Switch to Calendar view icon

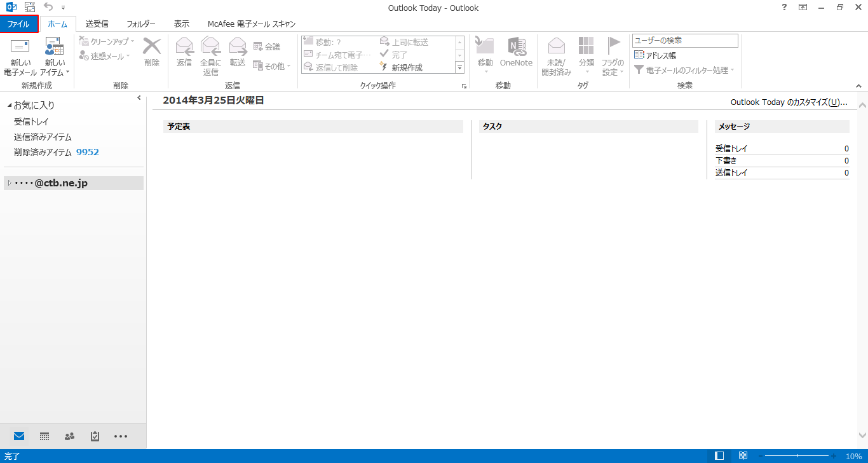(x=44, y=436)
